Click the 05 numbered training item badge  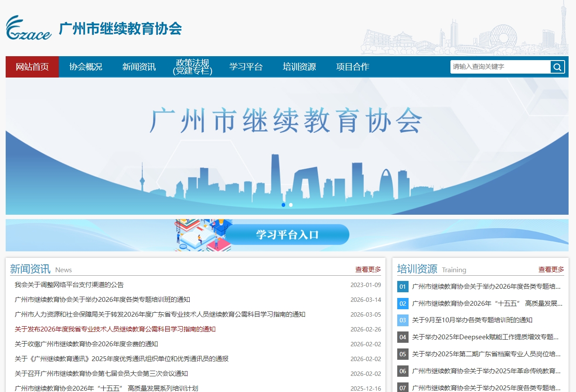coord(403,354)
